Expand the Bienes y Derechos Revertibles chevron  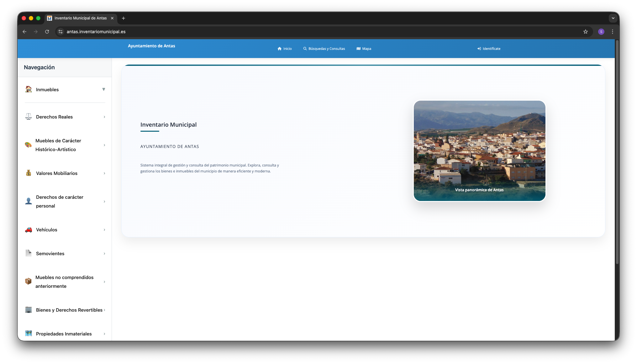105,310
